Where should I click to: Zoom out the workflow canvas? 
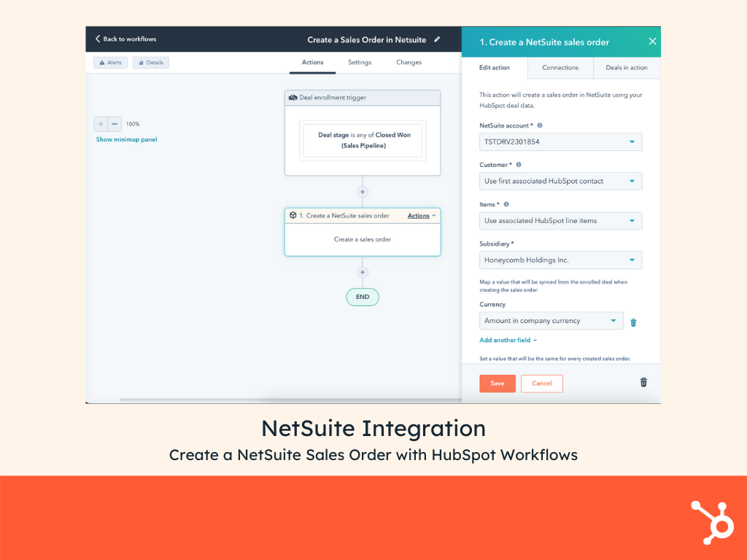[115, 124]
